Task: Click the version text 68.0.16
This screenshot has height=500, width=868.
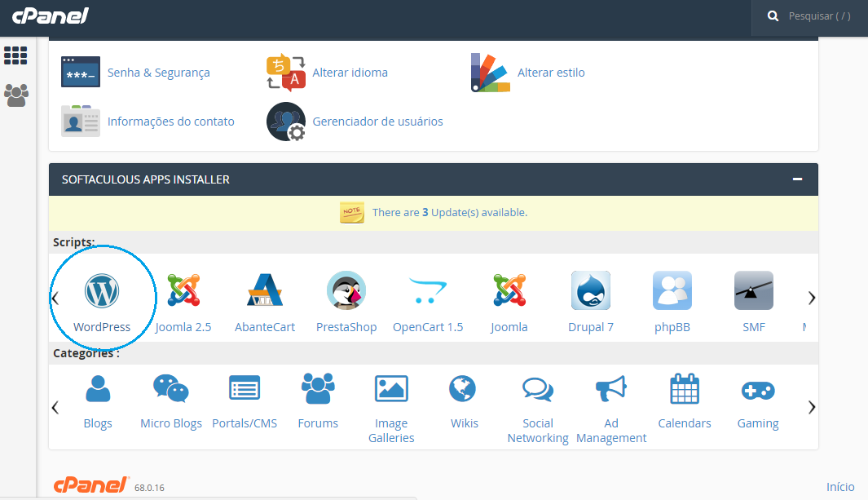Action: coord(149,488)
